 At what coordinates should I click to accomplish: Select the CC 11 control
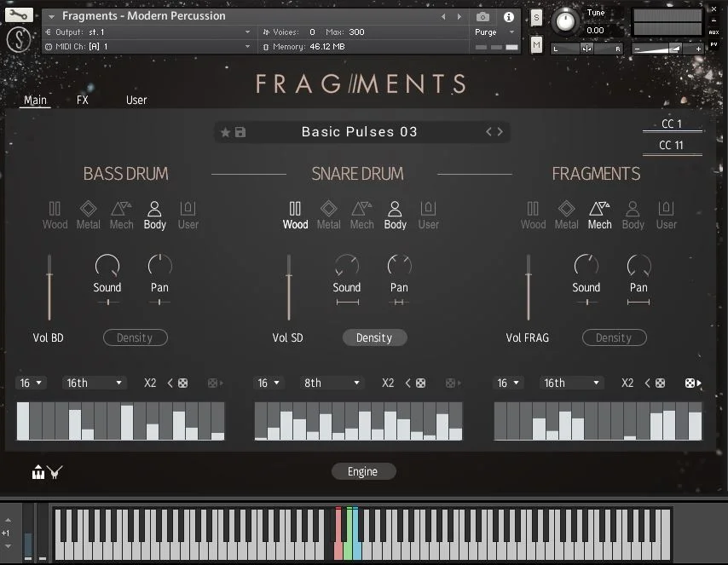pyautogui.click(x=672, y=146)
